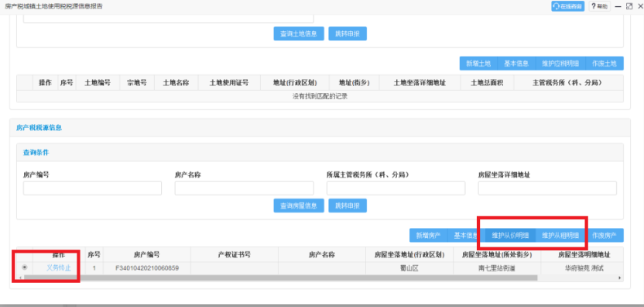Click 房屋坐落地址(行政区划) column header
This screenshot has height=307, width=644.
409,255
